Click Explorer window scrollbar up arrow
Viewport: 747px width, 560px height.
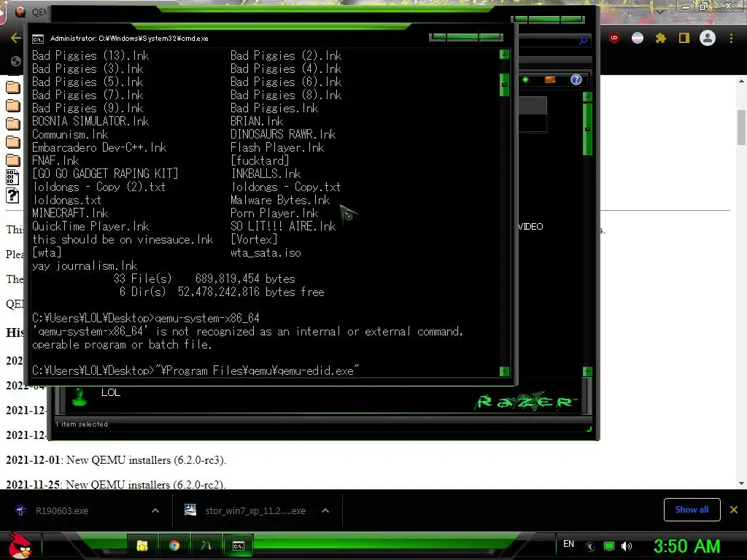587,97
